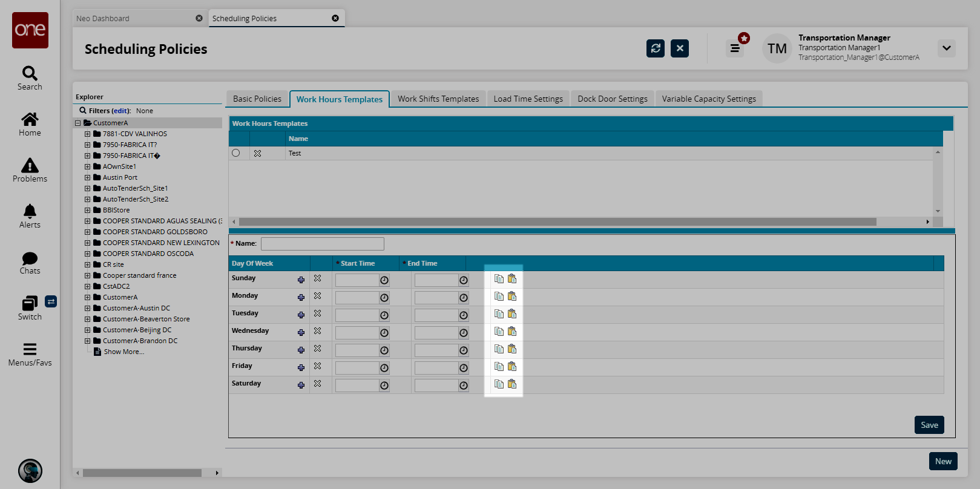Click the copy icon in Sunday row
Viewport: 980px width, 489px height.
499,279
